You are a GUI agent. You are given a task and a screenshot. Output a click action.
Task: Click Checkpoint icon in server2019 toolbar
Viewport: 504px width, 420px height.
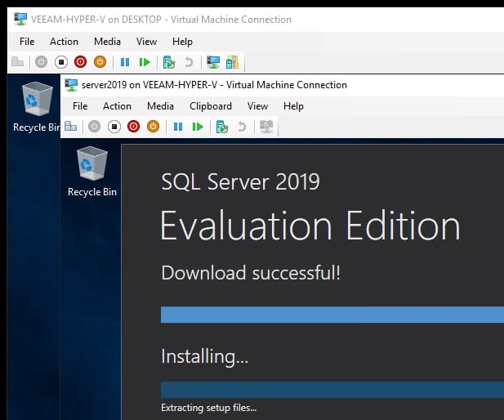pyautogui.click(x=222, y=127)
